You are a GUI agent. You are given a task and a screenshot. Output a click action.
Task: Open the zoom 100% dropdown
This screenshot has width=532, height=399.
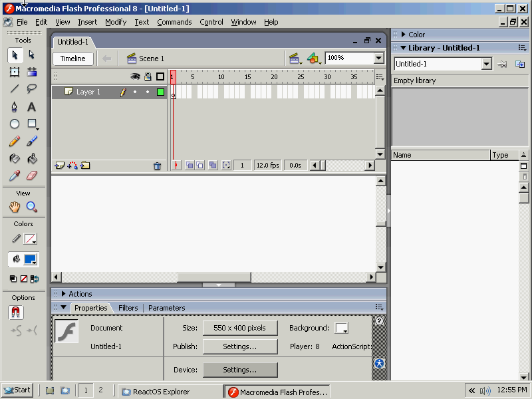tap(378, 58)
